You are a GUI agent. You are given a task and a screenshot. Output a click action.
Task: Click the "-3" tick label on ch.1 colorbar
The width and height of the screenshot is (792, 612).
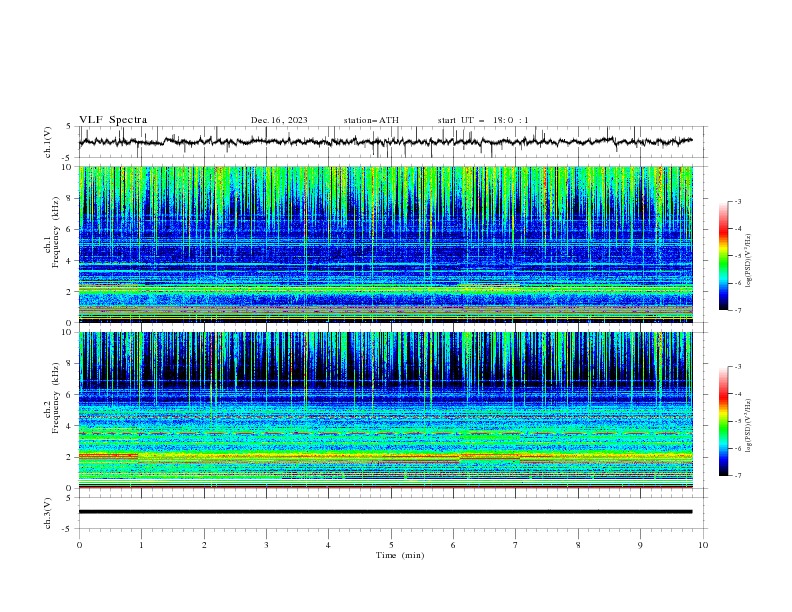(738, 201)
